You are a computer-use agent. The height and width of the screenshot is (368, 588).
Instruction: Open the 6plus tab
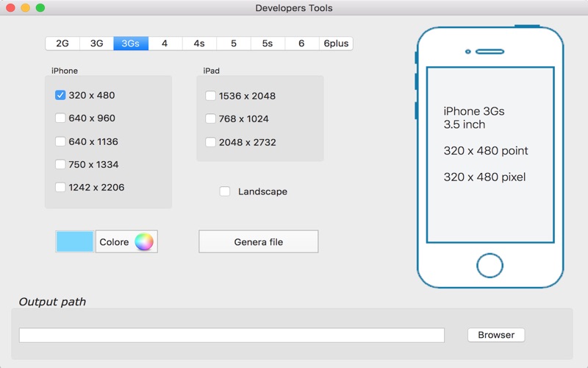pyautogui.click(x=336, y=43)
